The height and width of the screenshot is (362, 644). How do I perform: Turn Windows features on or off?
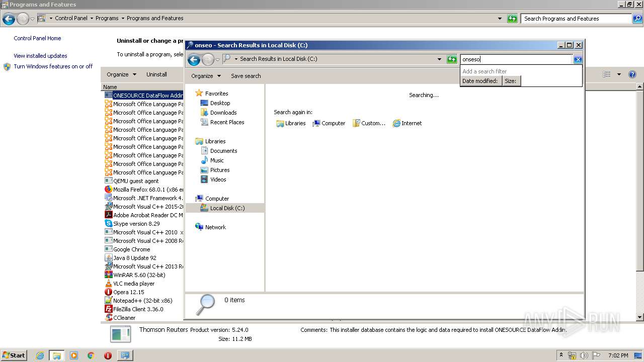point(53,66)
